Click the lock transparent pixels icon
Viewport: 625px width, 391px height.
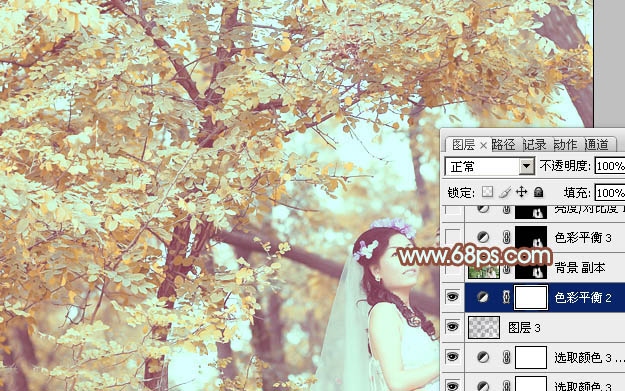(487, 192)
